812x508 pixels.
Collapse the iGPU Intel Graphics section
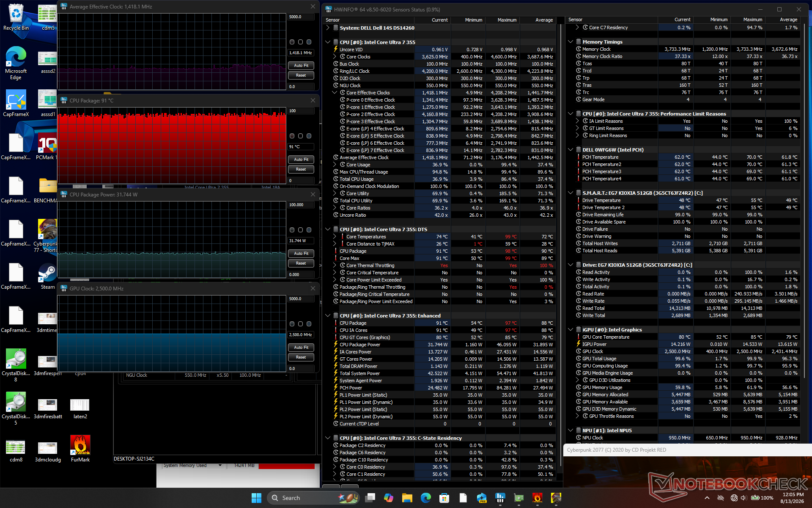click(571, 330)
